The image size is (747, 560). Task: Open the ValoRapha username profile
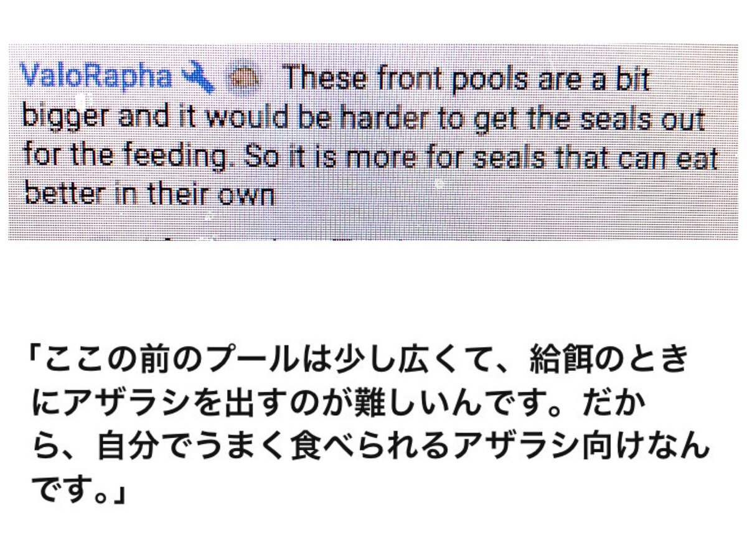point(96,77)
